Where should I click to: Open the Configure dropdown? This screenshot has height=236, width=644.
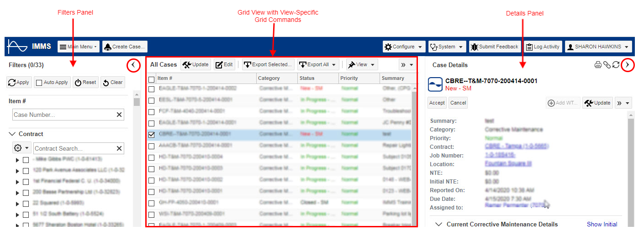tap(404, 47)
